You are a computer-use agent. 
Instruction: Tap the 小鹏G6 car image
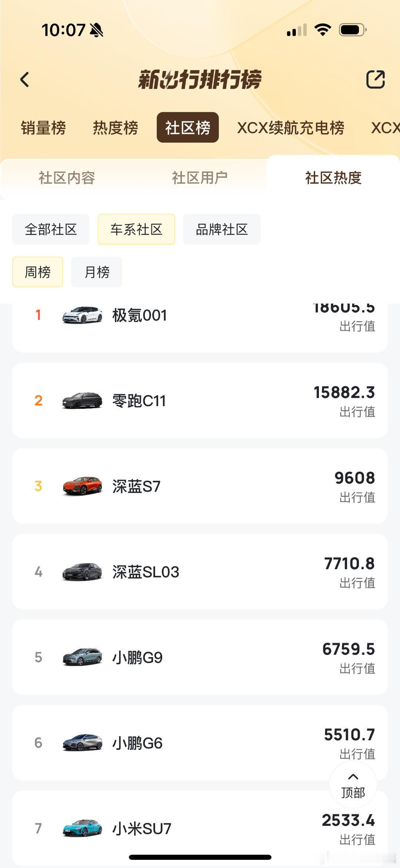pyautogui.click(x=82, y=743)
